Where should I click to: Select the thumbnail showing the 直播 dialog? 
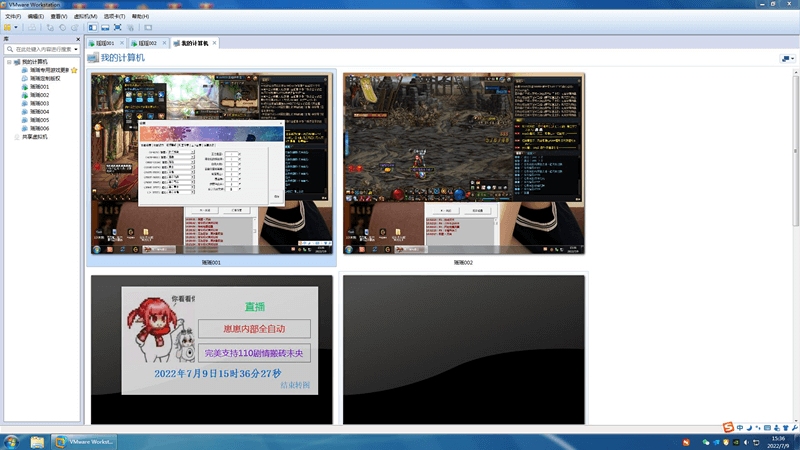[x=211, y=349]
